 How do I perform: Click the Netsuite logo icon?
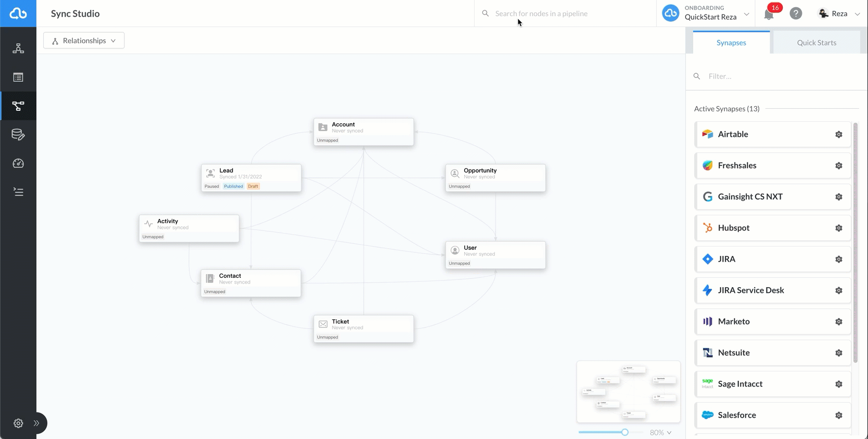point(708,353)
